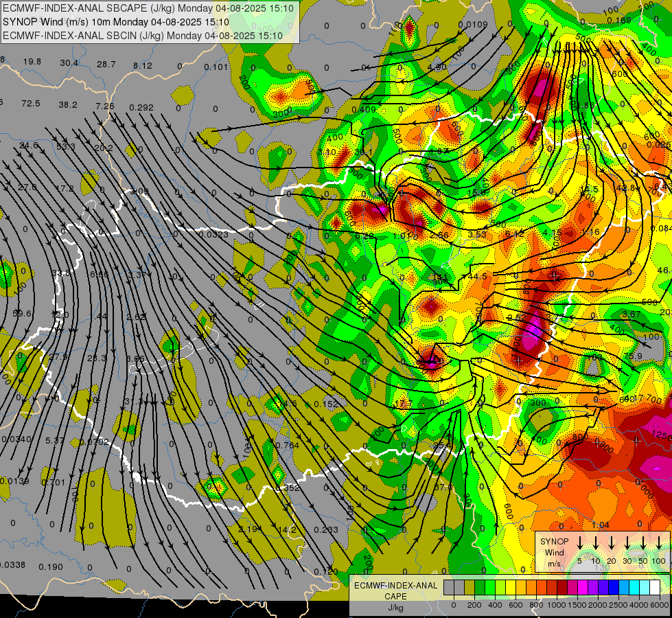Click the map value 0.190
The width and height of the screenshot is (672, 618).
(51, 567)
